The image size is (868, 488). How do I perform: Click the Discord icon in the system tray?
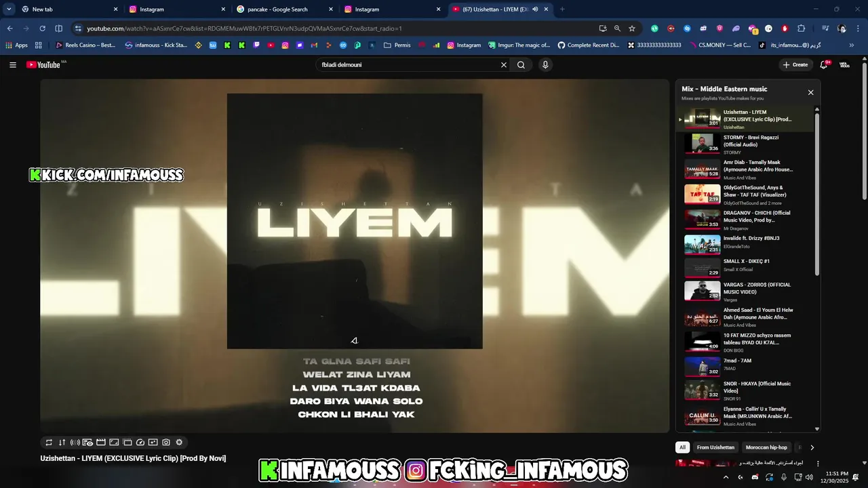(x=755, y=477)
